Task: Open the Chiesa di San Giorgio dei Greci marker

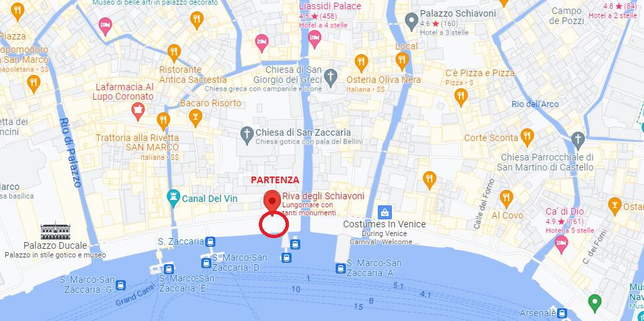Action: [x=330, y=78]
